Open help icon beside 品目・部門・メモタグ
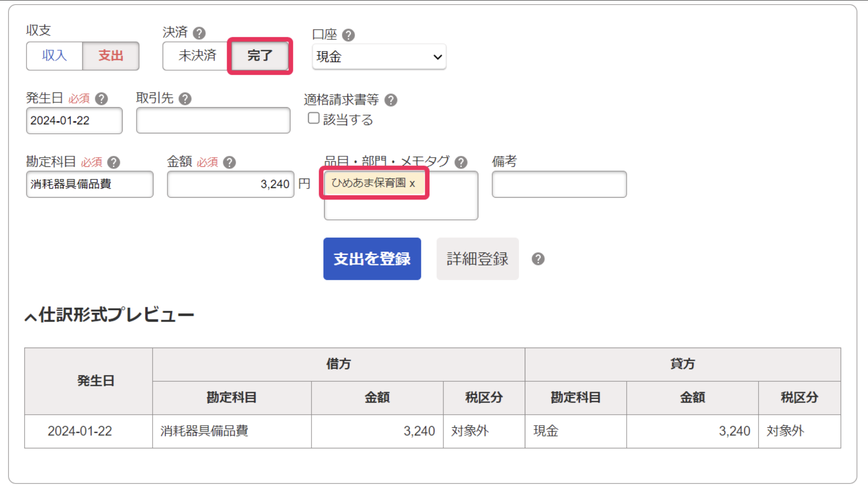The width and height of the screenshot is (868, 489). coord(461,162)
